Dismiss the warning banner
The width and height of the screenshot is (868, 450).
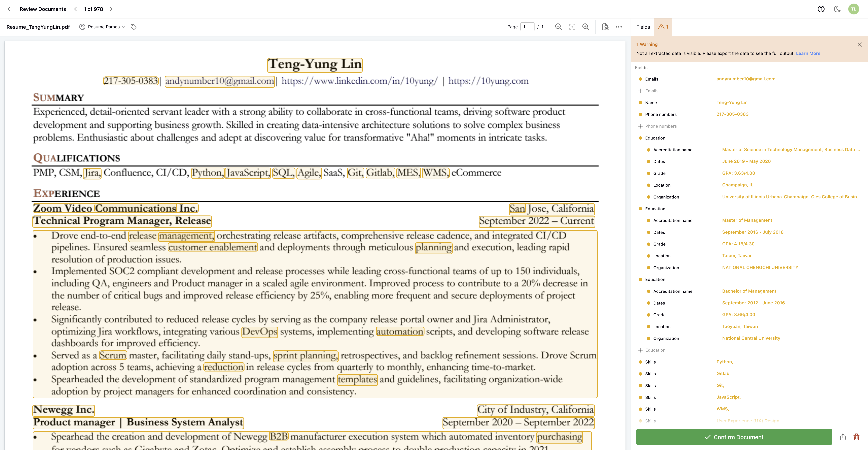[860, 45]
